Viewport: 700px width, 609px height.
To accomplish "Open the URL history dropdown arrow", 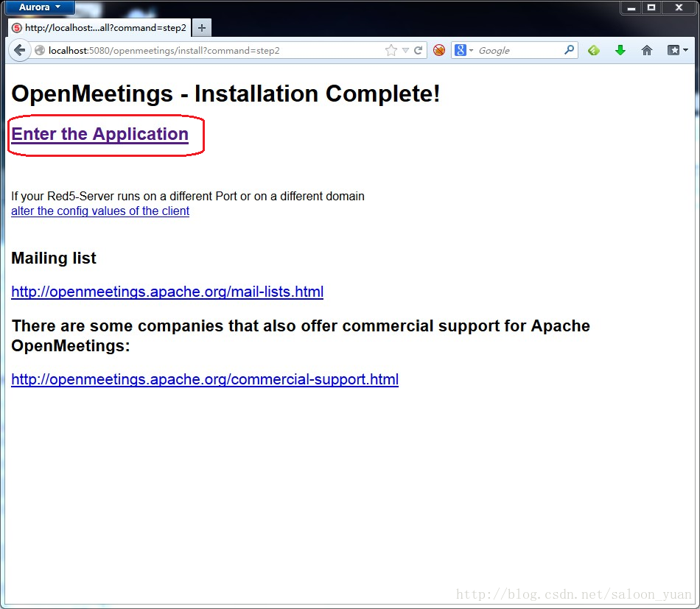I will 405,50.
